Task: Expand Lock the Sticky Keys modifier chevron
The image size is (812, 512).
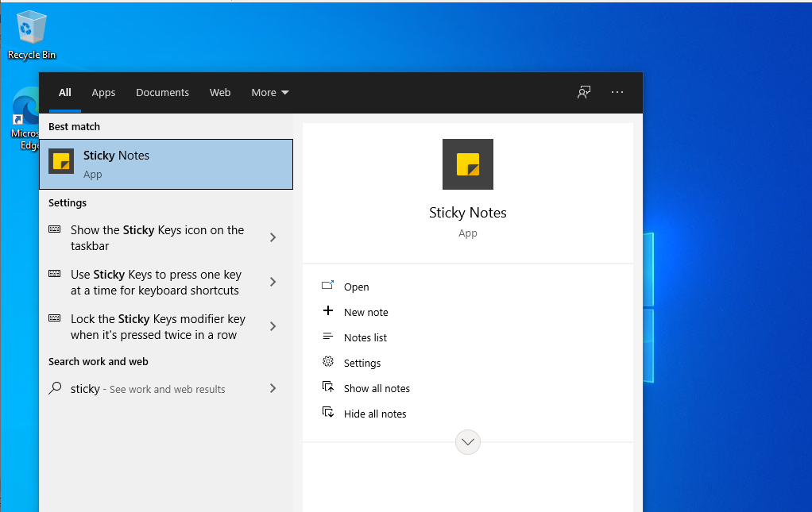Action: click(273, 326)
